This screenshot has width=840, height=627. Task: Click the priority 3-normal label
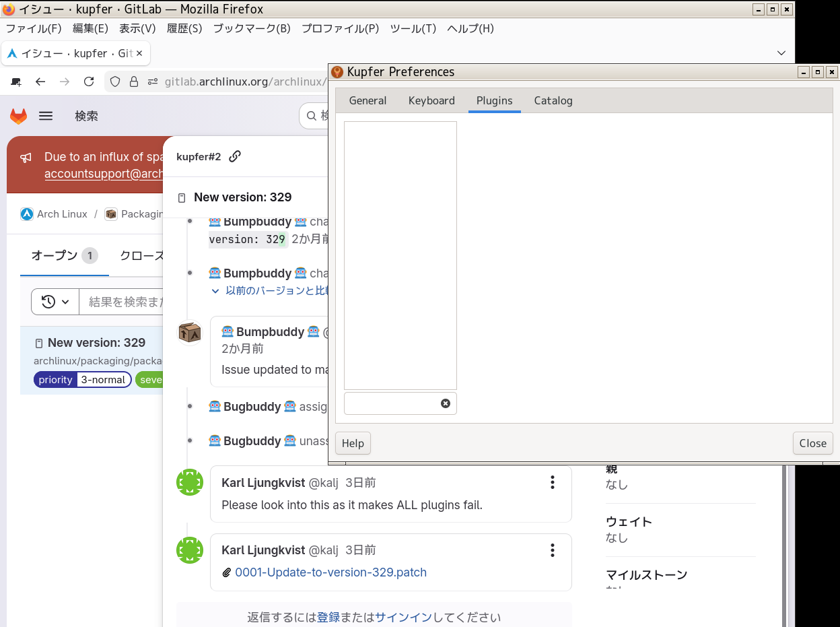click(82, 380)
